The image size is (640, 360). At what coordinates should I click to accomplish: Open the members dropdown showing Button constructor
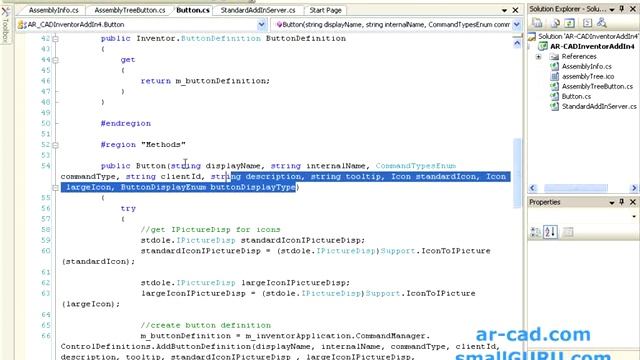pyautogui.click(x=517, y=24)
